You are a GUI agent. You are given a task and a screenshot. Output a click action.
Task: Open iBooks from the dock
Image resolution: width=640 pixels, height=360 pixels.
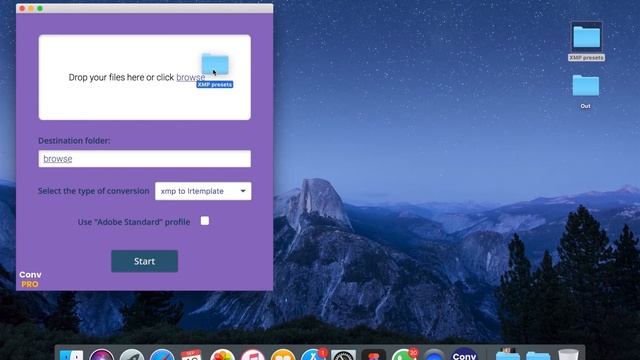(x=282, y=356)
